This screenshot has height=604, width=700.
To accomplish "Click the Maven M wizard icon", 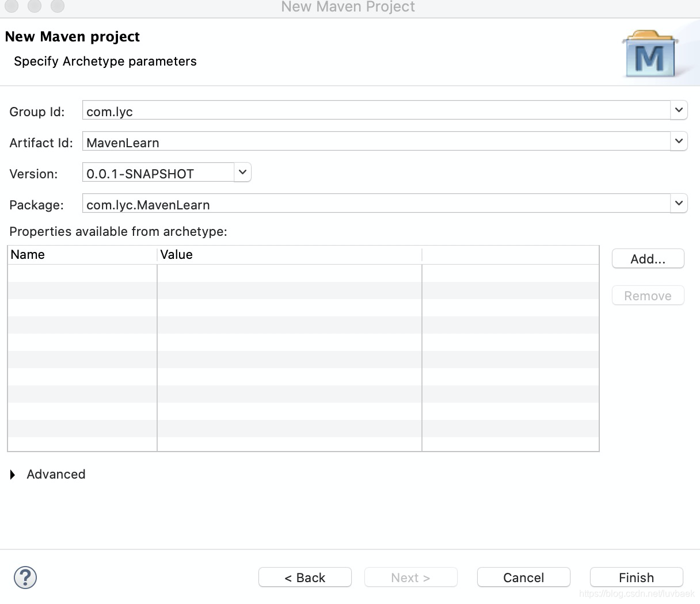I will click(650, 54).
